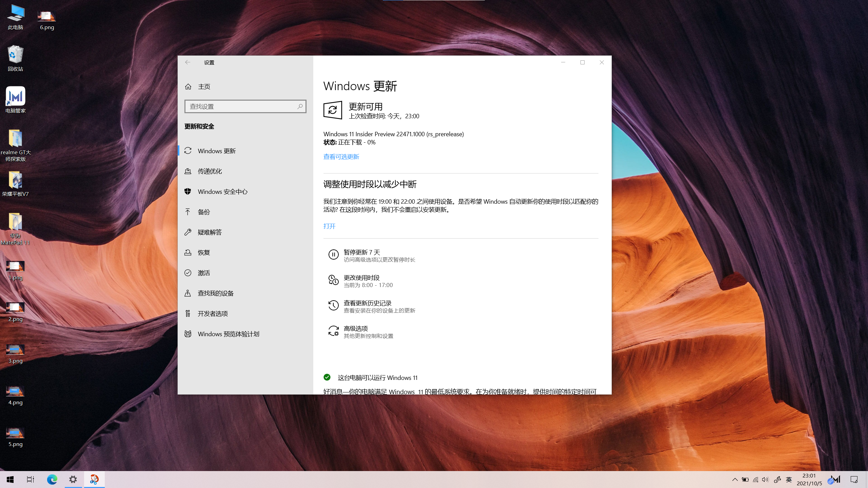The width and height of the screenshot is (868, 488).
Task: Open 查找我的设备 settings page
Action: pos(245,293)
